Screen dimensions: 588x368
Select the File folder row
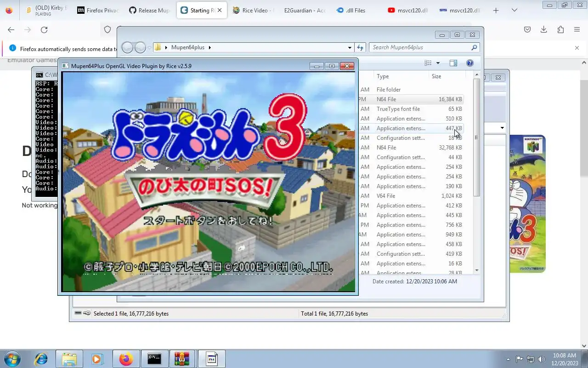411,90
